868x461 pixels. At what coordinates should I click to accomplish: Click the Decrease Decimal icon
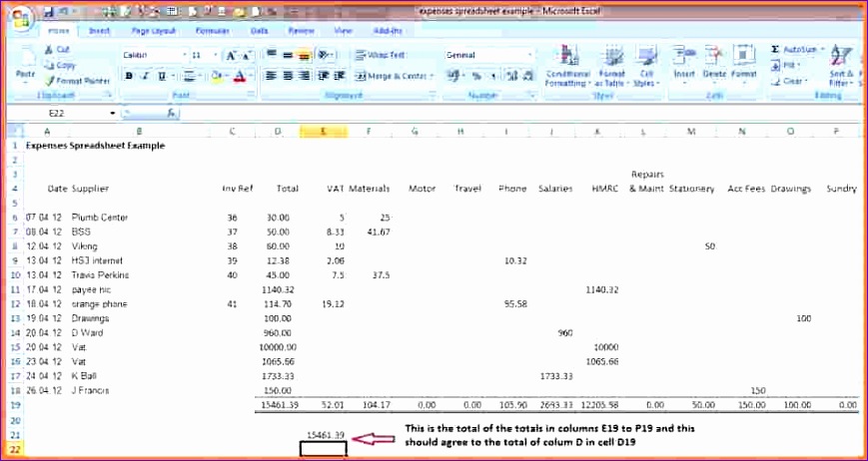pos(528,76)
